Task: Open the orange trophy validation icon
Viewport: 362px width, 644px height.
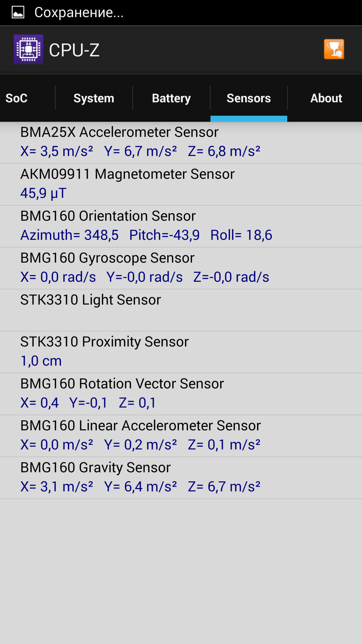Action: [x=334, y=49]
